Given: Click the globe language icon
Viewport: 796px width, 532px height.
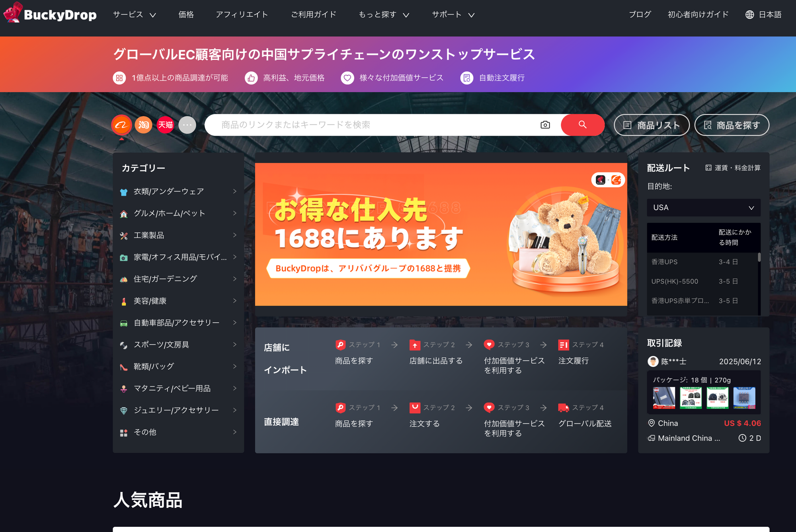Looking at the screenshot, I should [x=750, y=15].
